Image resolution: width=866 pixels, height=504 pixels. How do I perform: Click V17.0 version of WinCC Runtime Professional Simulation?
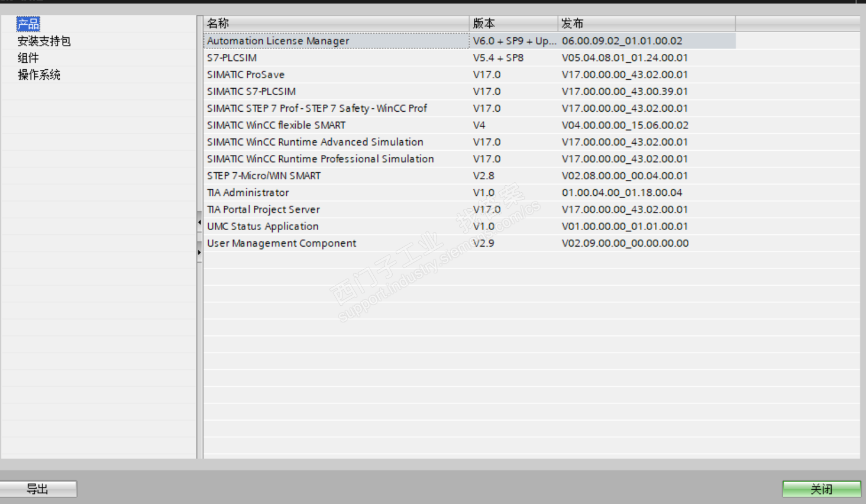click(487, 159)
